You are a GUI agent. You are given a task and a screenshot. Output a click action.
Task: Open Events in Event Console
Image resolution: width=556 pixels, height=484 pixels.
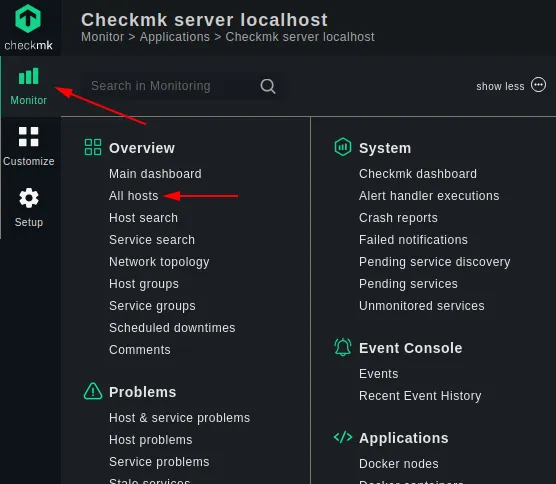(x=378, y=374)
